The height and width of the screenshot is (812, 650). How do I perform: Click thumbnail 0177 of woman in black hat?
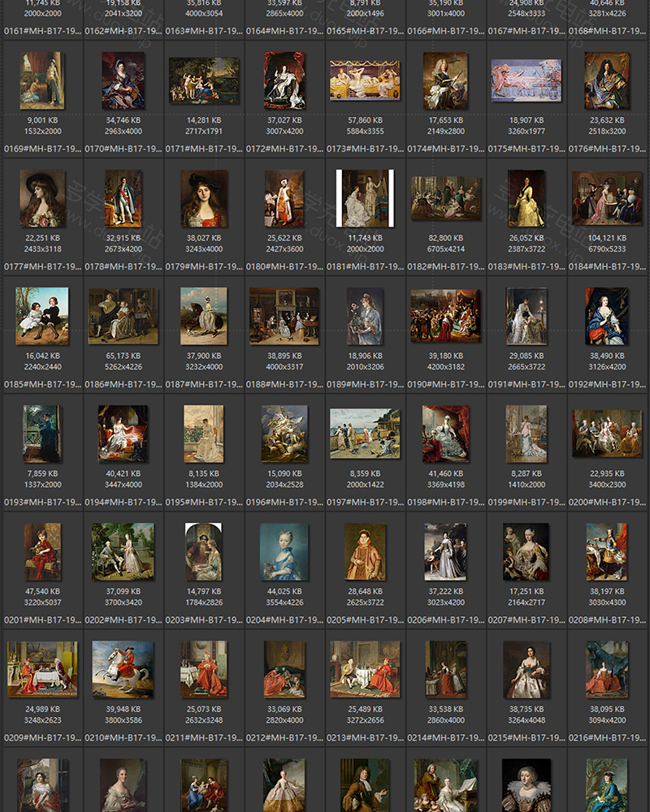pyautogui.click(x=42, y=198)
